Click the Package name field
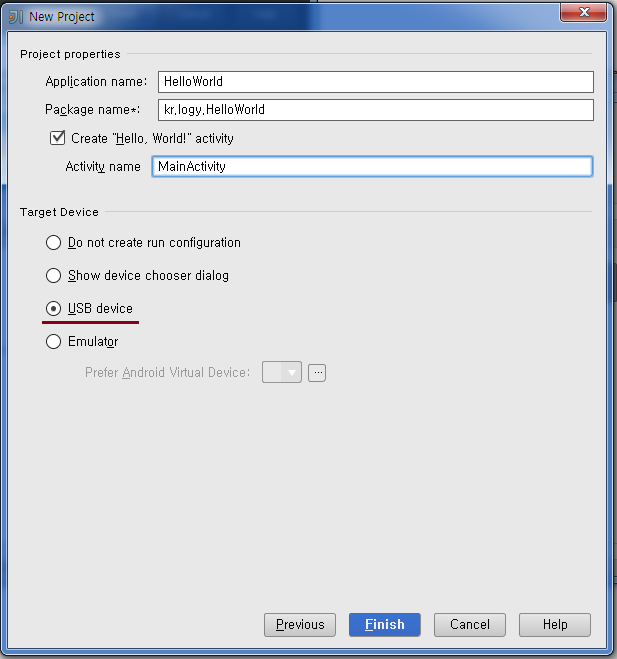The height and width of the screenshot is (659, 617). (376, 110)
